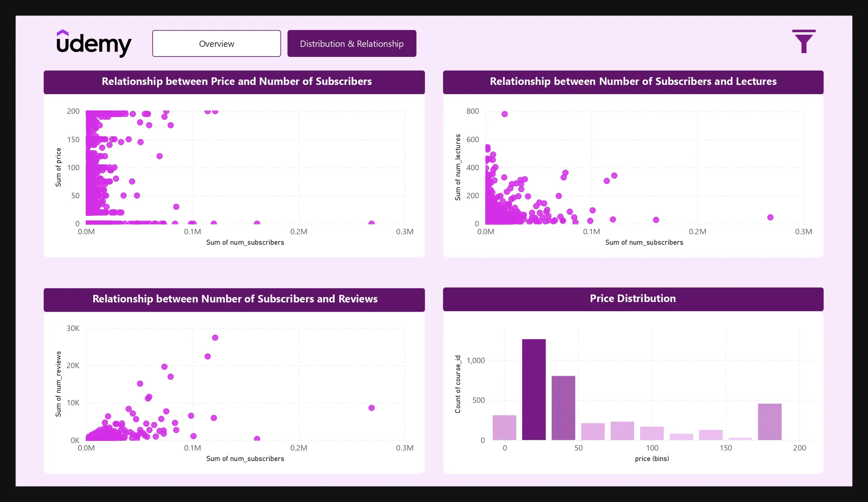868x502 pixels.
Task: Click 'Price Distribution' header
Action: pyautogui.click(x=632, y=299)
